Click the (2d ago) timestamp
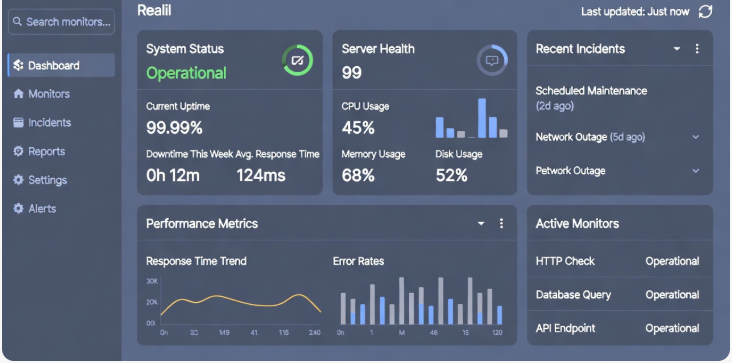The width and height of the screenshot is (732, 363). (x=555, y=106)
